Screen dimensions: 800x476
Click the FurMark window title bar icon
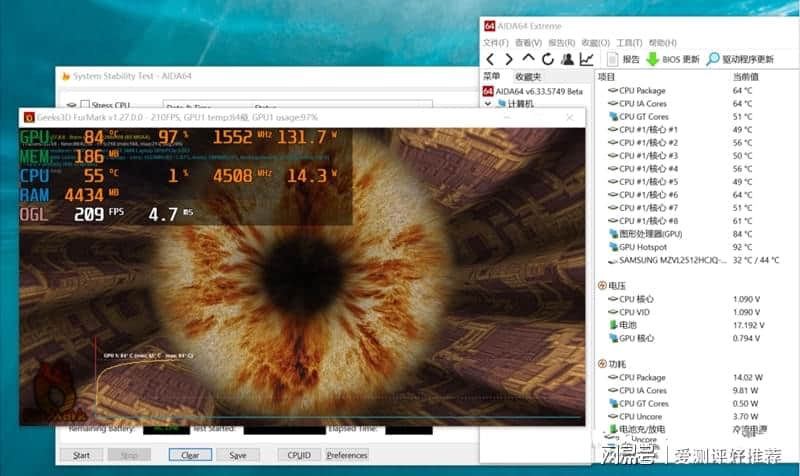tap(29, 117)
